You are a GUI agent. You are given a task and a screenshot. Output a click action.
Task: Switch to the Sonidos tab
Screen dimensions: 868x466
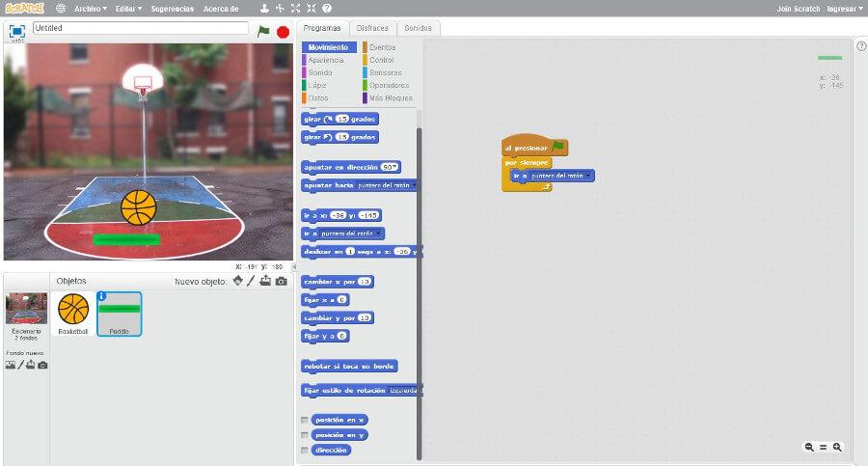[x=418, y=28]
